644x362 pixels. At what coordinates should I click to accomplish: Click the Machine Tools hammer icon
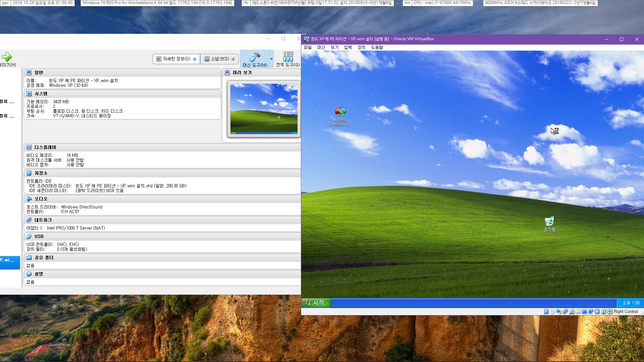255,57
